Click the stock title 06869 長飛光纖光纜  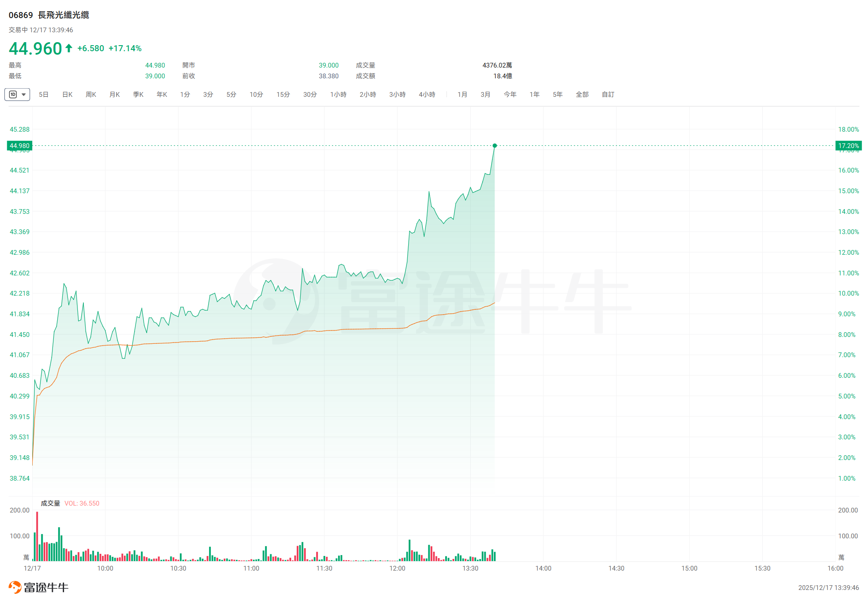pyautogui.click(x=49, y=15)
